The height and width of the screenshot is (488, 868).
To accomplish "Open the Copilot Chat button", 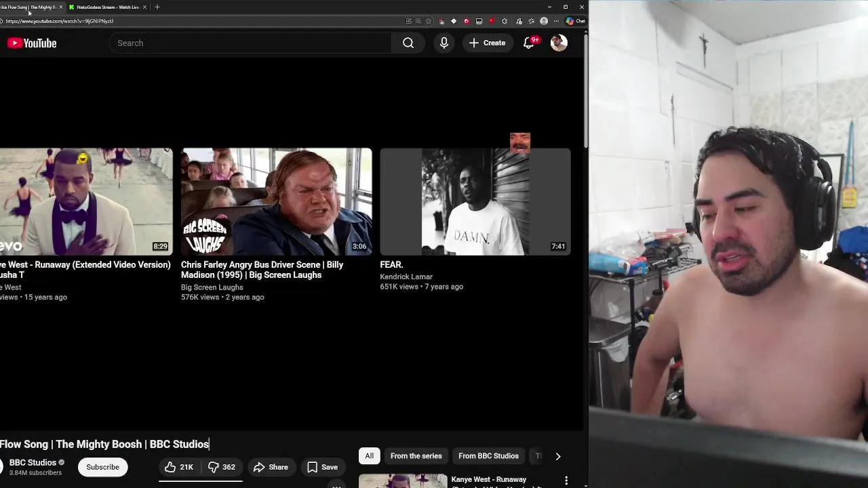I will 576,21.
